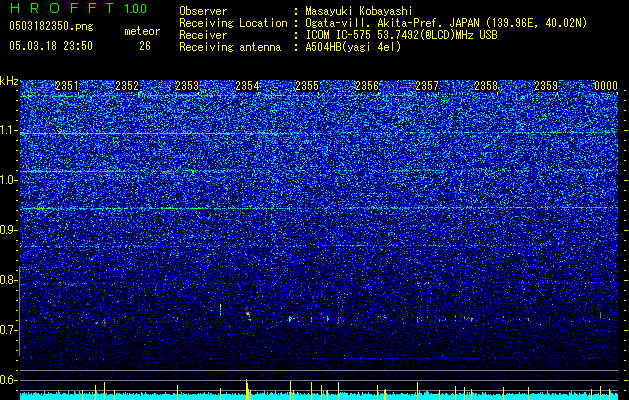629x400 pixels.
Task: Click the 2356 time marker
Action: pyautogui.click(x=367, y=86)
